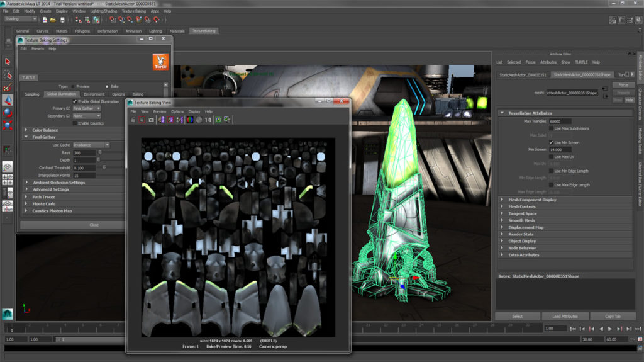The height and width of the screenshot is (362, 644).
Task: Open the Environment tab in baking settings
Action: (x=94, y=94)
